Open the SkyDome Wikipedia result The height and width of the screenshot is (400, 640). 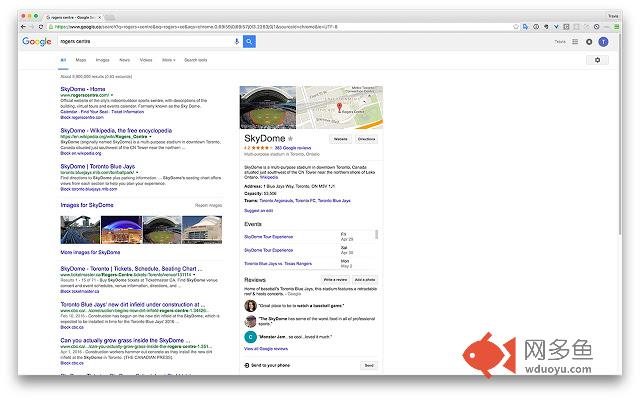(x=116, y=131)
